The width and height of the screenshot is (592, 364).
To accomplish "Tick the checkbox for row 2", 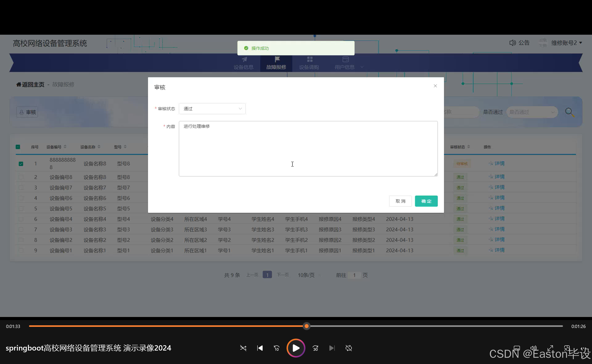I will click(x=21, y=177).
